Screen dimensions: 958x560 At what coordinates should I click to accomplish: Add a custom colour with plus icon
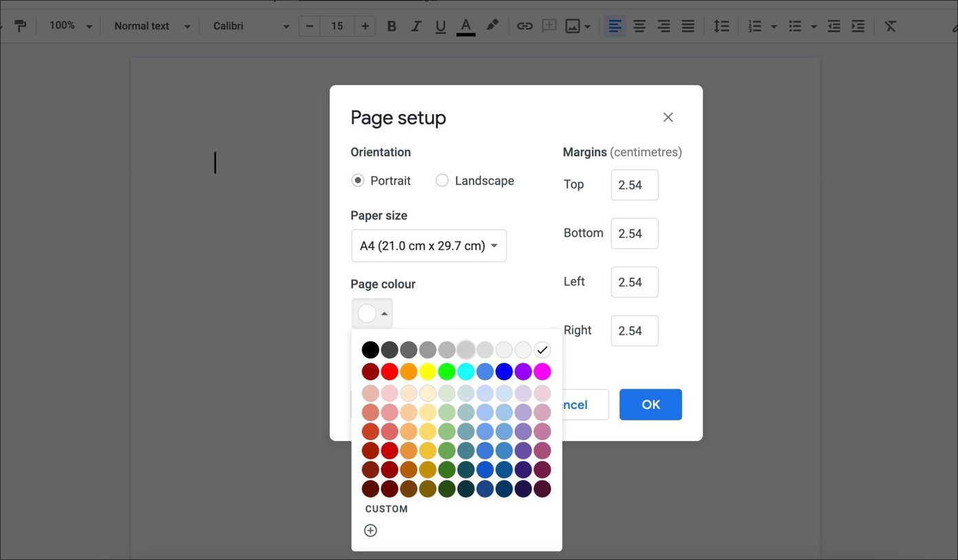coord(370,530)
